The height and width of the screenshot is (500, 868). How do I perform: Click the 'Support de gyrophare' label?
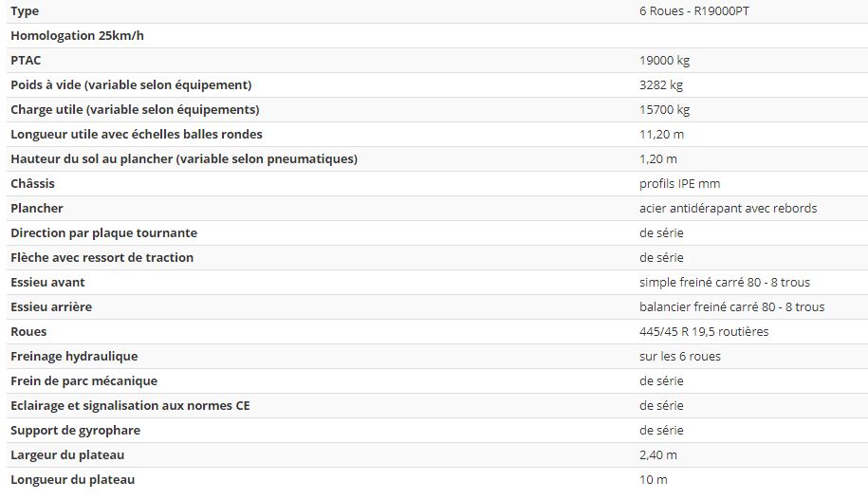[x=76, y=431]
